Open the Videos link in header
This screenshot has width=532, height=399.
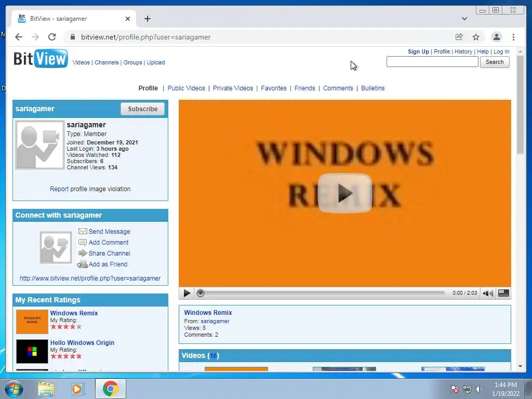[x=81, y=62]
